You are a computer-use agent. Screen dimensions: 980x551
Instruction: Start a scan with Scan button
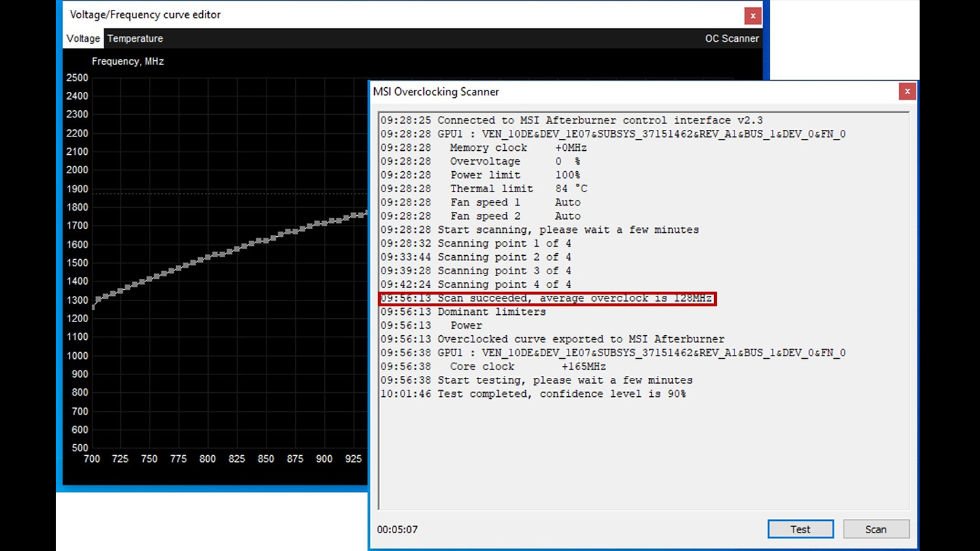876,529
